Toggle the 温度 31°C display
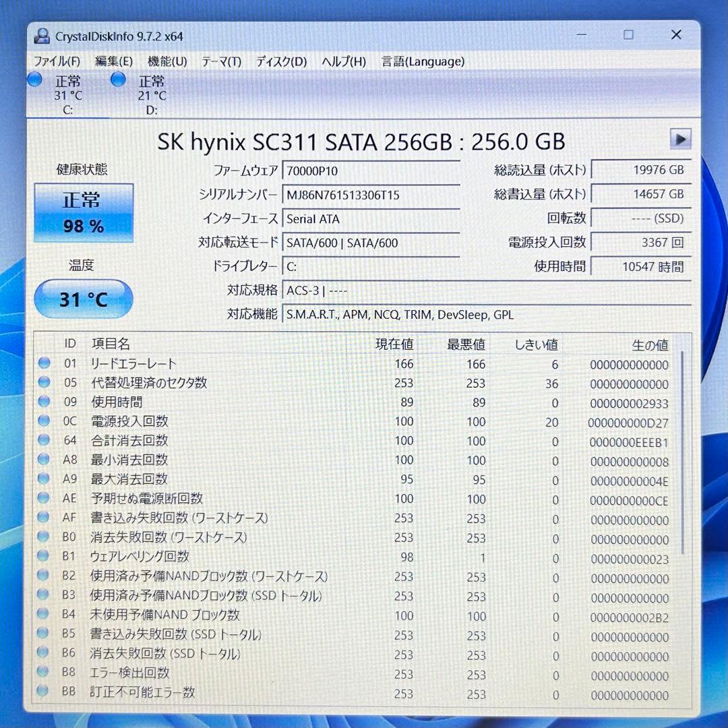Image resolution: width=728 pixels, height=728 pixels. point(83,299)
